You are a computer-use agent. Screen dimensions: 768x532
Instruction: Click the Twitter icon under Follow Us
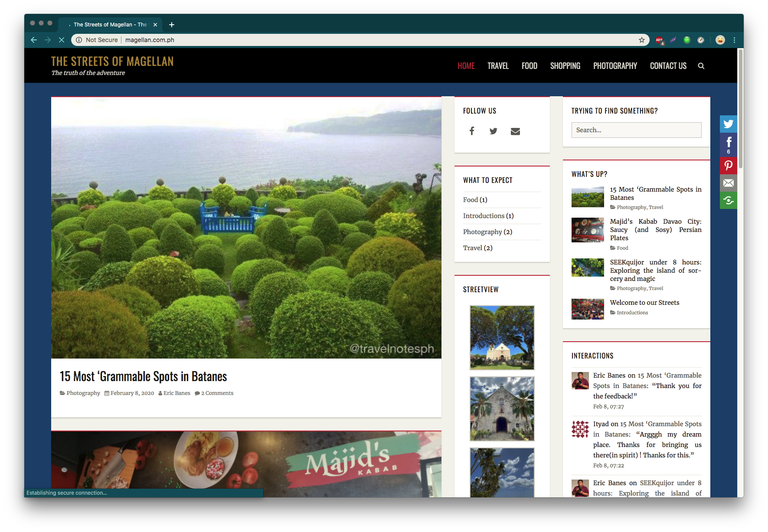tap(493, 131)
